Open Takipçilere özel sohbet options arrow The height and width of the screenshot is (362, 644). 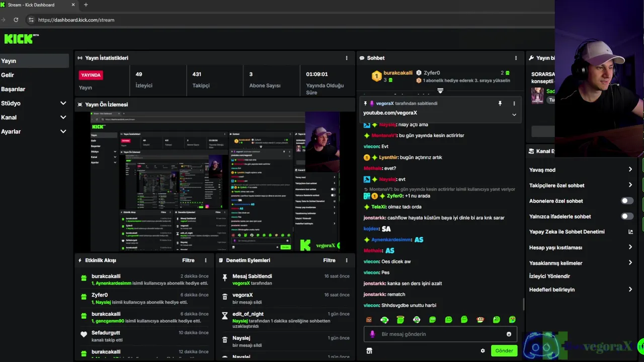click(x=630, y=185)
